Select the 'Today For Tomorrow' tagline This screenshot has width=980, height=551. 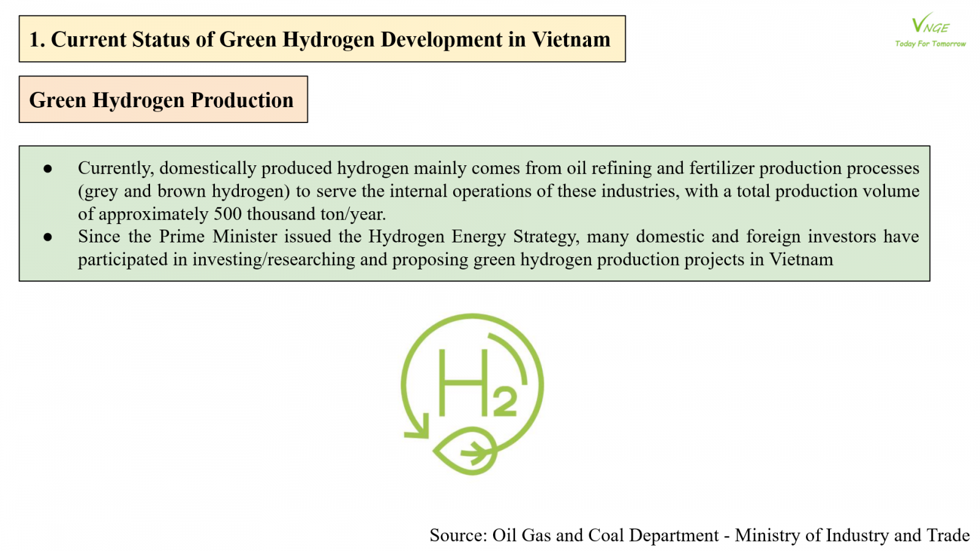click(x=930, y=44)
